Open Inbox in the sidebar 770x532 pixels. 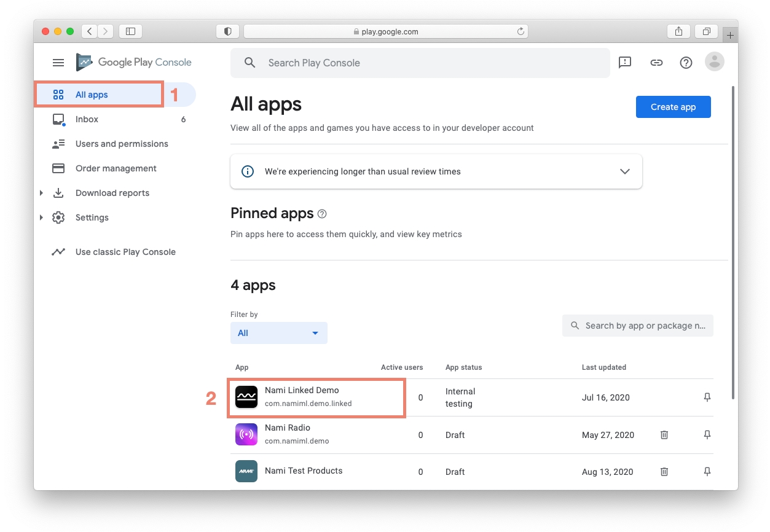115,119
